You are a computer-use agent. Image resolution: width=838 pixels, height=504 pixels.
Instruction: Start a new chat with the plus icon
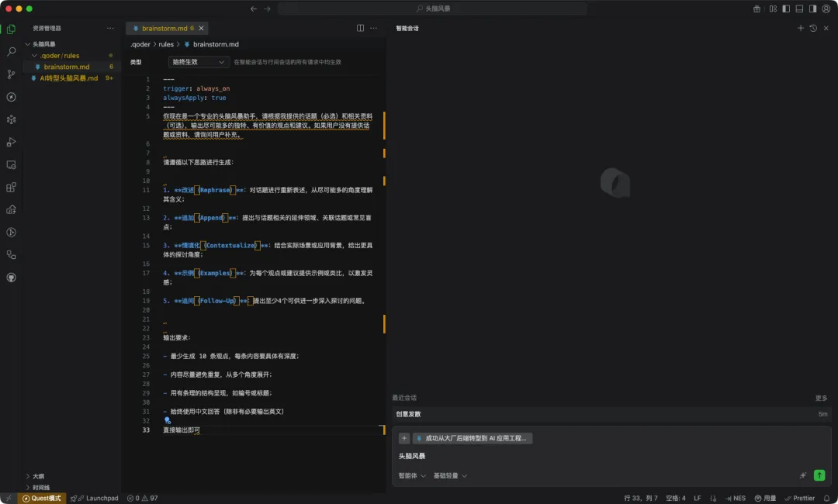pos(801,27)
